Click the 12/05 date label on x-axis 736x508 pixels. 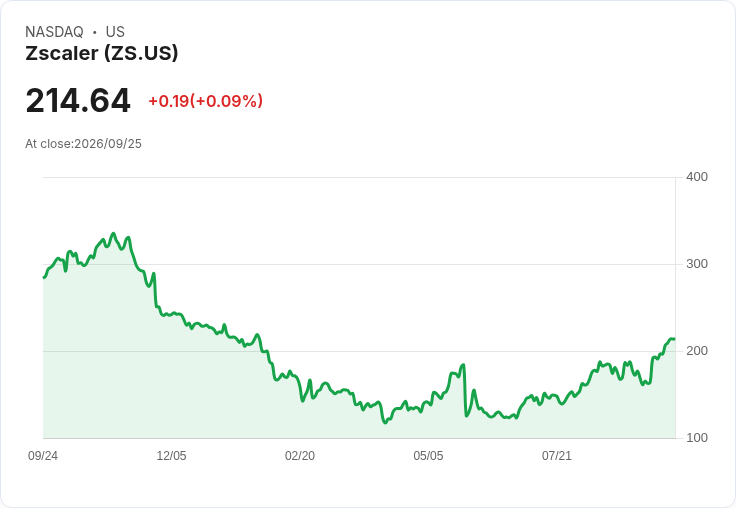point(171,456)
